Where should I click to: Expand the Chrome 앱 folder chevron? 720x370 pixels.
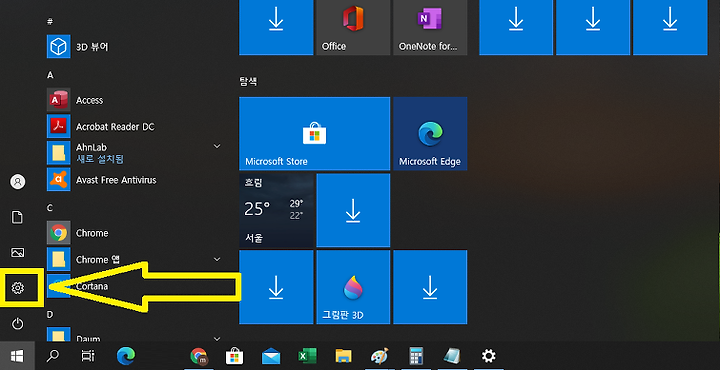tap(217, 259)
